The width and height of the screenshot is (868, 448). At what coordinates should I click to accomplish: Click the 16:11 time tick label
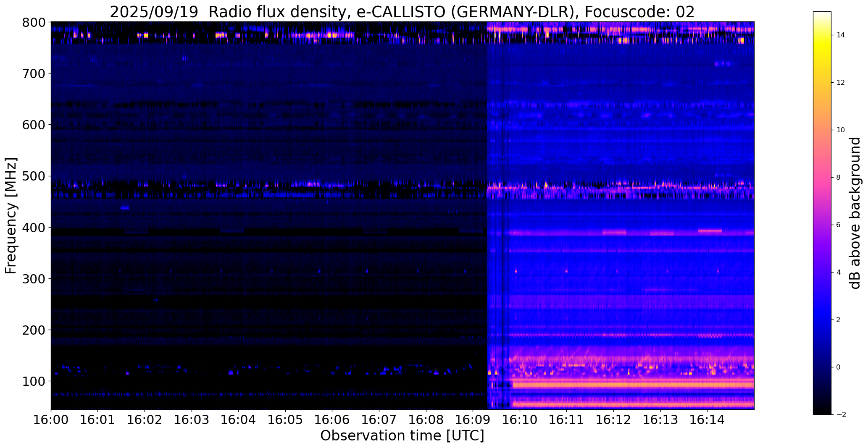(566, 419)
